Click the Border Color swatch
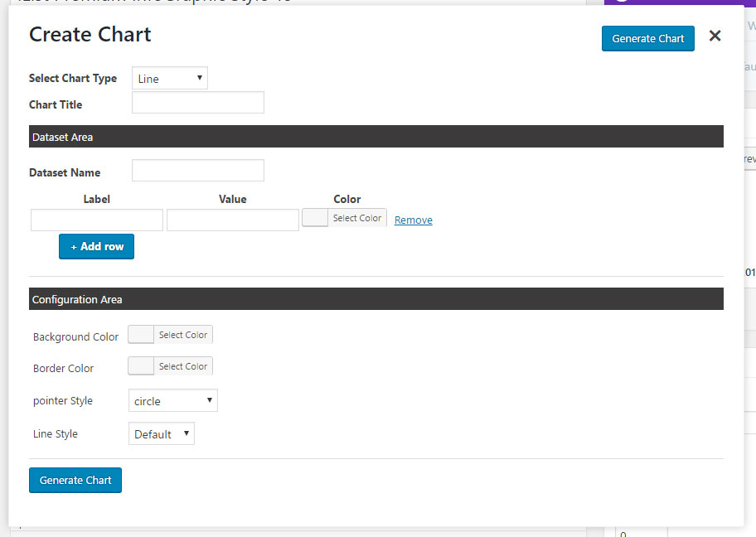756x537 pixels. coord(139,365)
